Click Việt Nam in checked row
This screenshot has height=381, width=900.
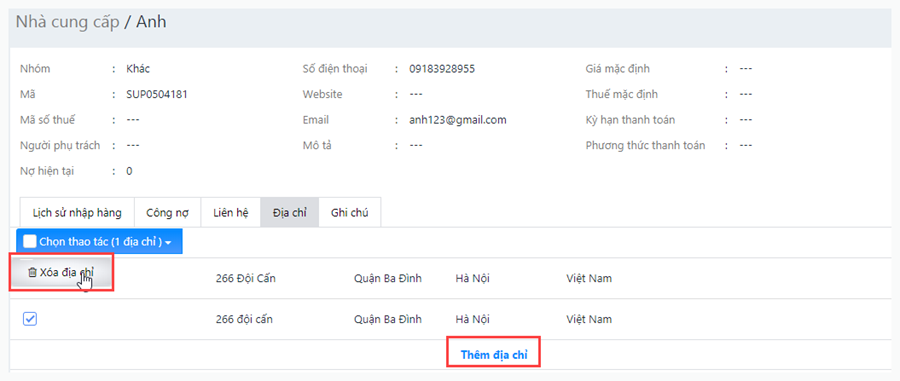(x=589, y=320)
